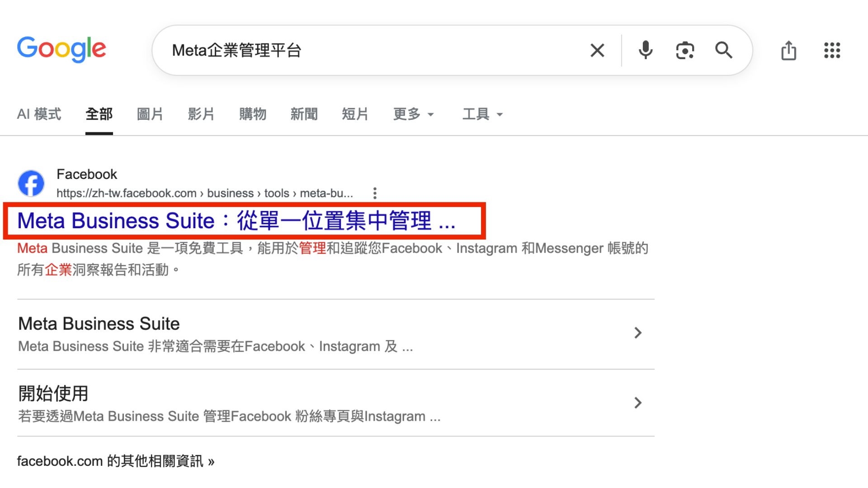Click the share icon at top right

pos(789,50)
